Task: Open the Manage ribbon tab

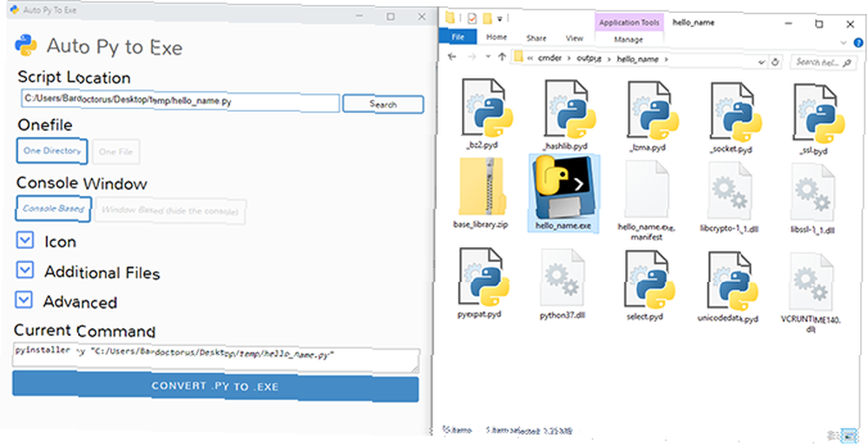Action: [628, 40]
